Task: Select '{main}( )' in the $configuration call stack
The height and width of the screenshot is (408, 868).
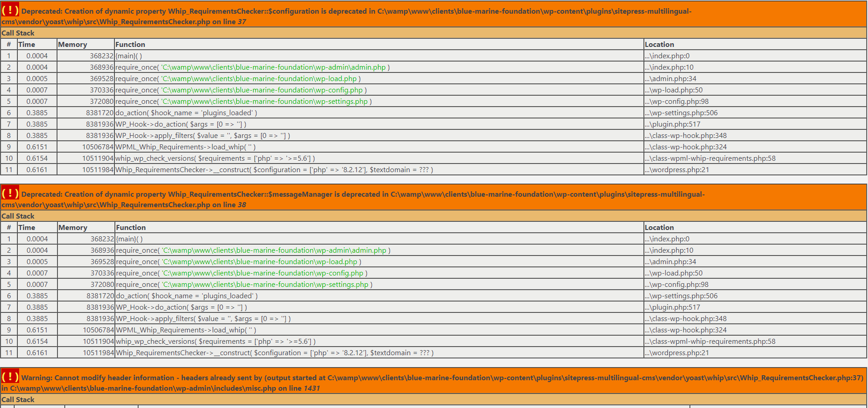Action: click(128, 56)
